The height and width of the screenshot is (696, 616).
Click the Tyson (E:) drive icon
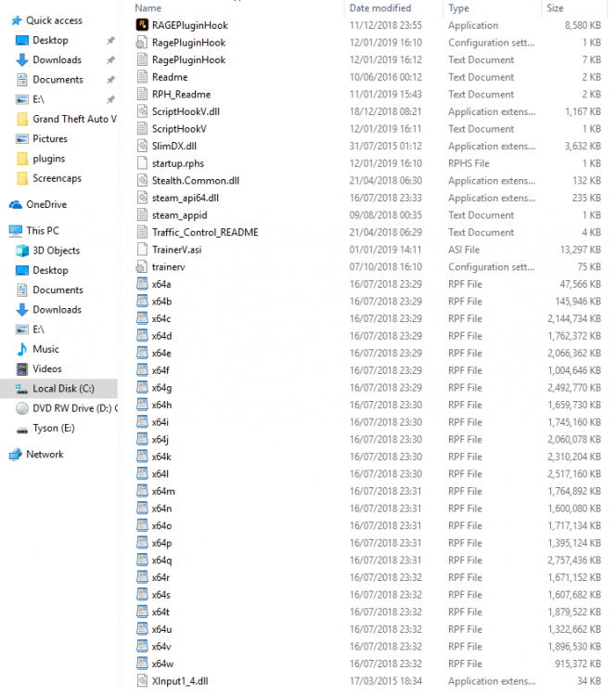click(x=22, y=429)
